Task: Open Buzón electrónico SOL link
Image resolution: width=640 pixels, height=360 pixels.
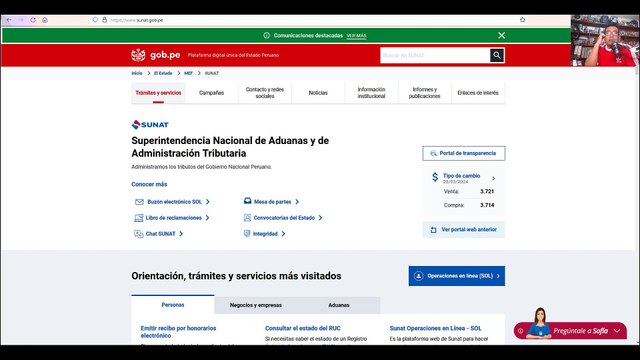Action: 174,202
